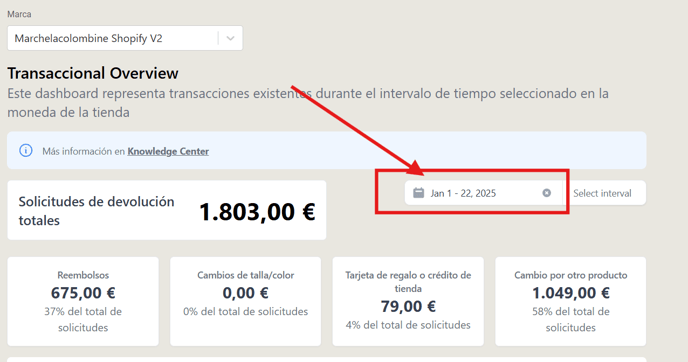Open the Knowledge Center link

[168, 151]
